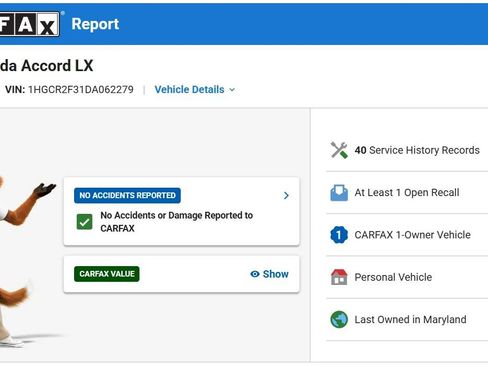The width and height of the screenshot is (488, 366).
Task: Click the open recall envelope icon
Action: pos(339,192)
